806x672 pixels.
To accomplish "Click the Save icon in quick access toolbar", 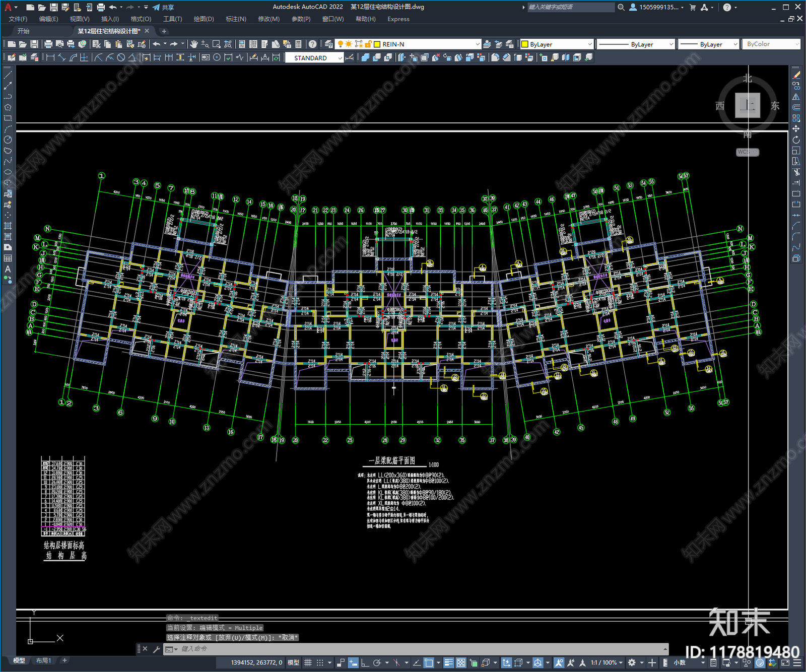I will point(53,7).
